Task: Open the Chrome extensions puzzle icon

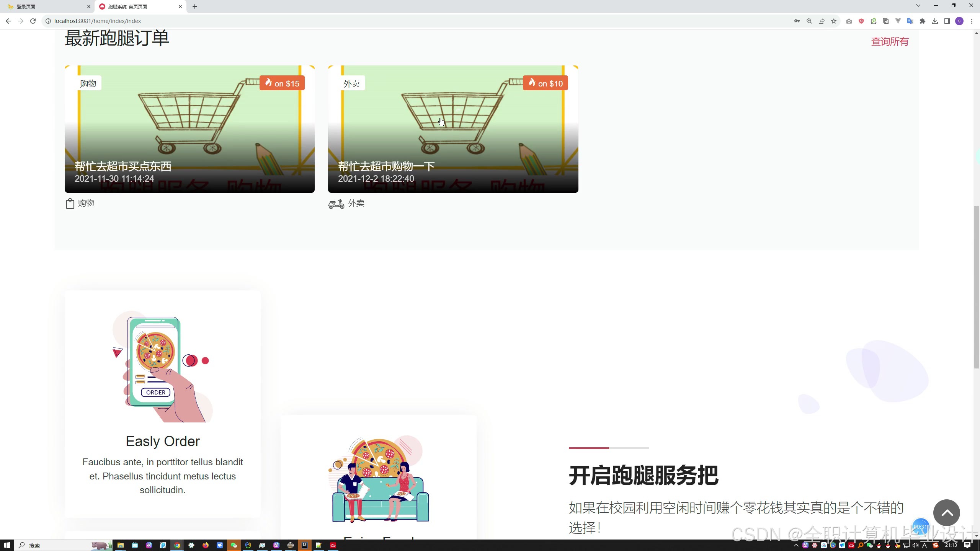Action: tap(923, 21)
